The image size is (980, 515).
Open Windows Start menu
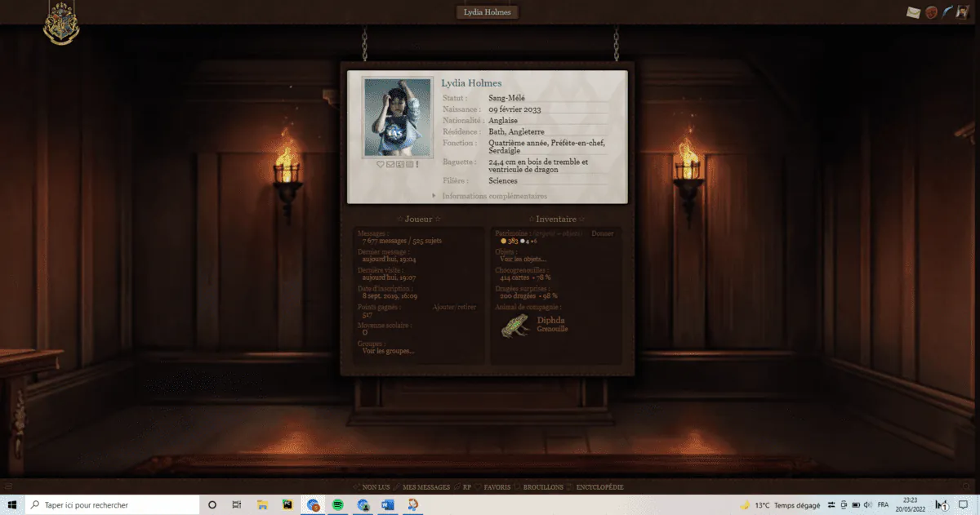click(12, 505)
